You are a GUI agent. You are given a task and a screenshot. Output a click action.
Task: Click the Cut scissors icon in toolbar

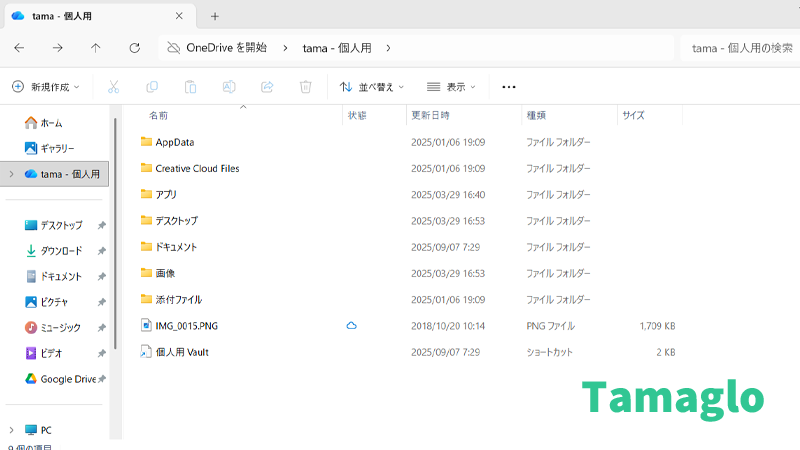click(x=114, y=87)
